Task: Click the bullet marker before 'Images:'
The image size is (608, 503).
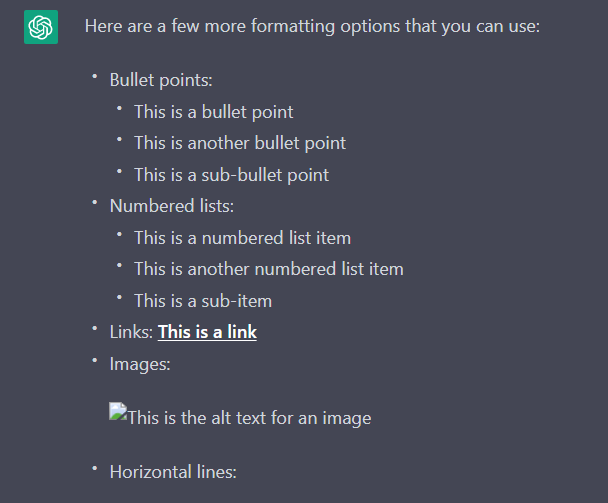Action: coord(95,360)
